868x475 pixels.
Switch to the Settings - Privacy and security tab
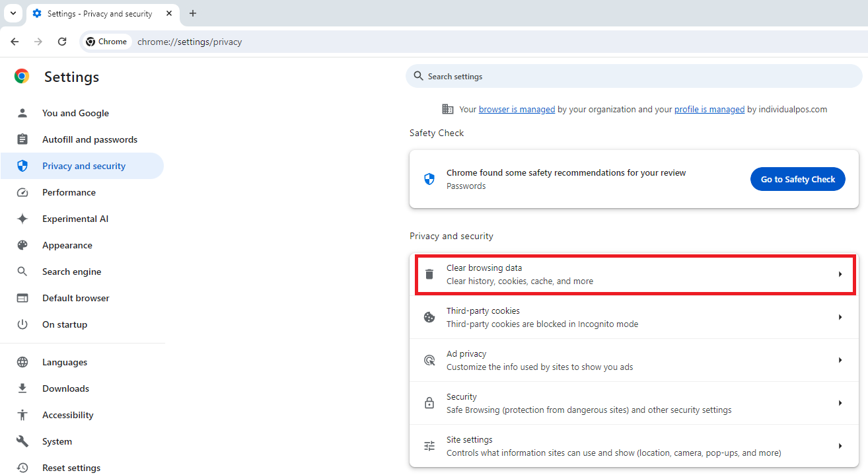pyautogui.click(x=102, y=13)
